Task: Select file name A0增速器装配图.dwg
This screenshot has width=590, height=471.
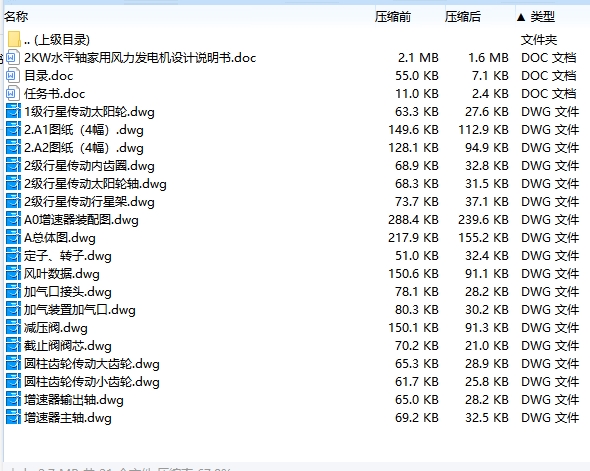Action: (x=81, y=220)
